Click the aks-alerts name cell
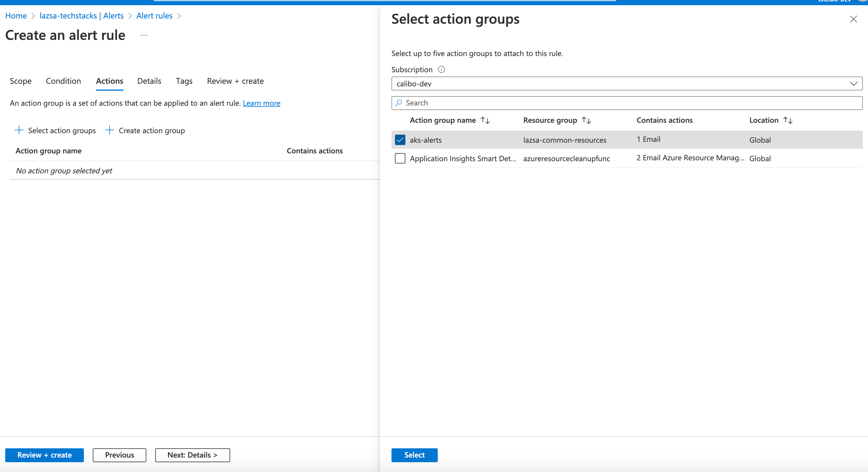868x472 pixels. 426,140
